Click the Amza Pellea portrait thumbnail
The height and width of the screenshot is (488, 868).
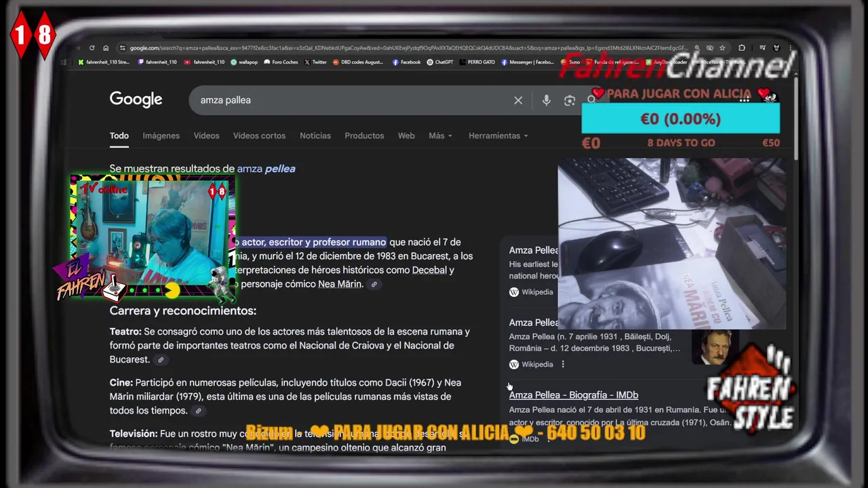tap(715, 348)
